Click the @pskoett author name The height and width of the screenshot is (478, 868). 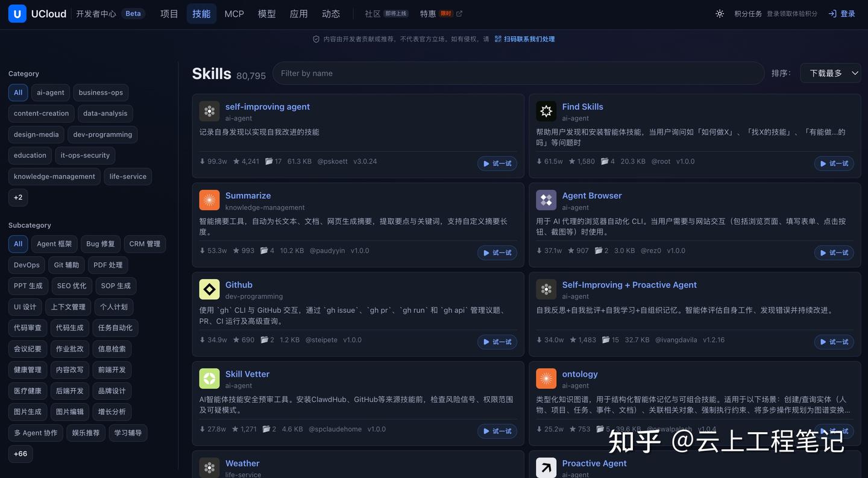[x=333, y=162]
